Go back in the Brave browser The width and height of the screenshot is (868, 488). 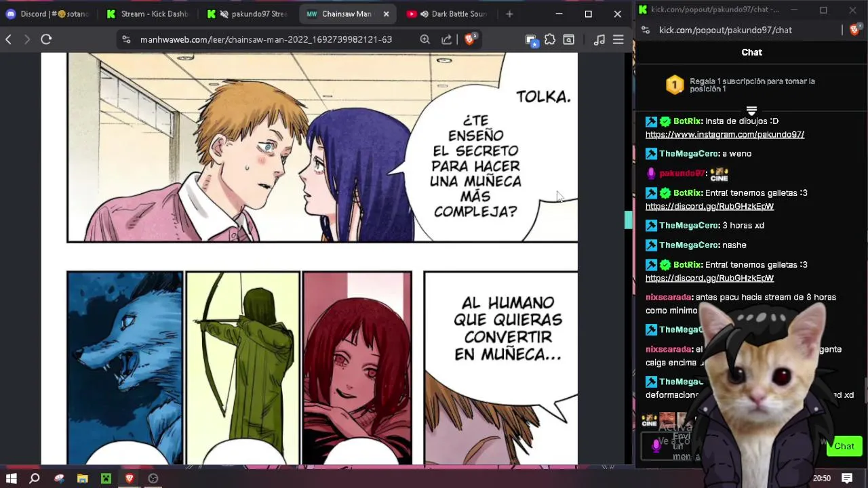coord(8,39)
